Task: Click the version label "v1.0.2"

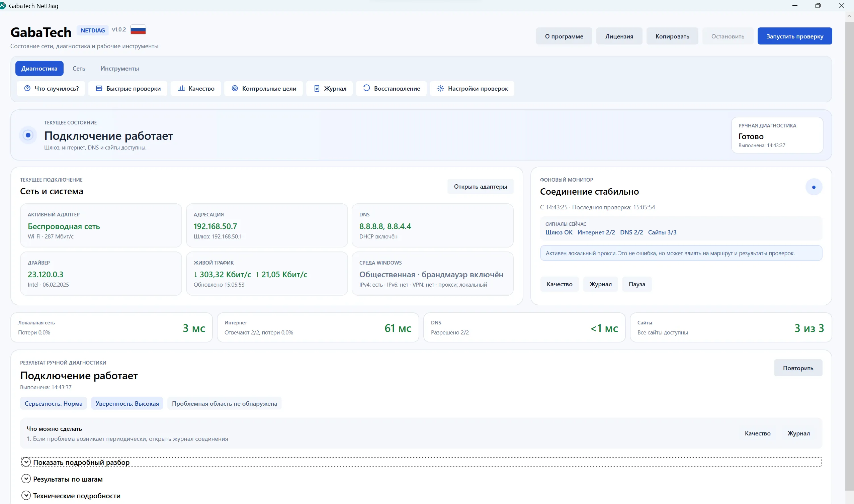Action: pos(119,29)
